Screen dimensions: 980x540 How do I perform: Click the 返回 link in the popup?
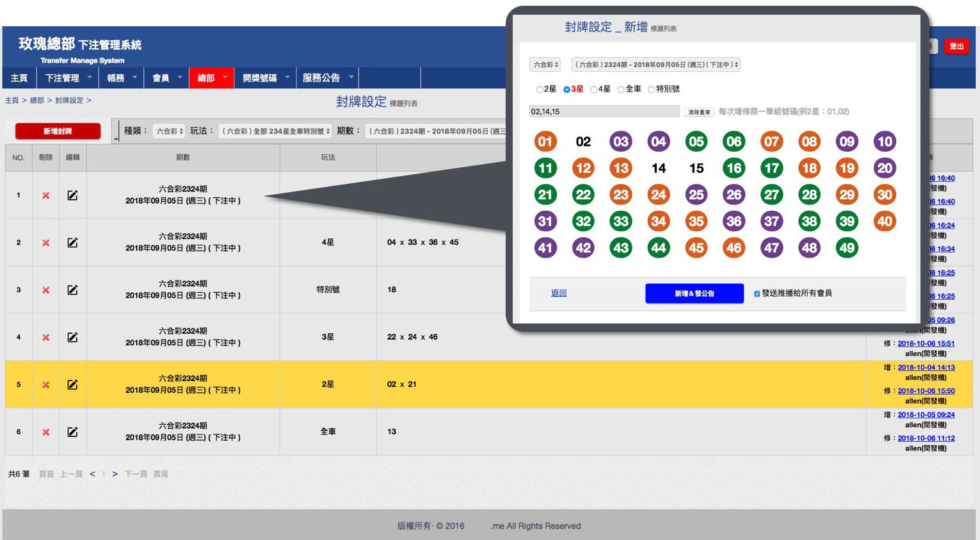point(559,293)
